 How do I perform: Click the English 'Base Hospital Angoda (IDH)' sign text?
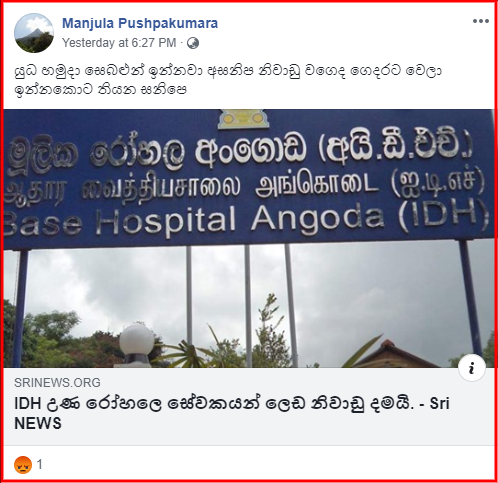[245, 217]
